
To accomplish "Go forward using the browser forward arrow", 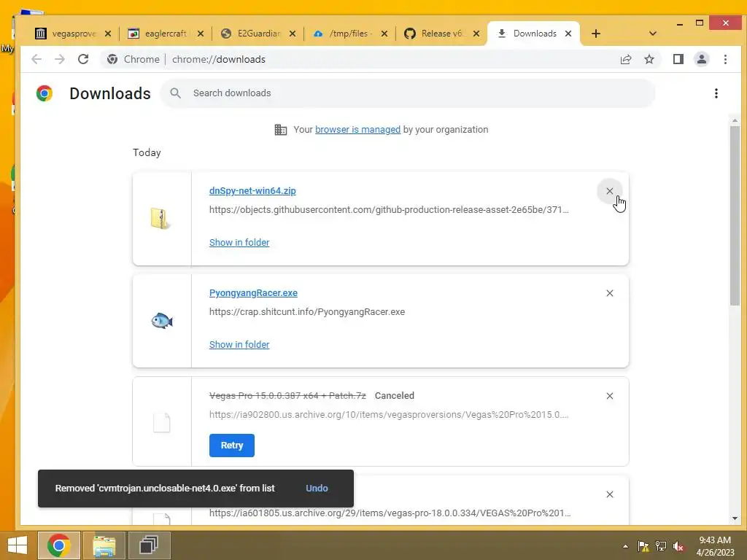I will tap(60, 59).
